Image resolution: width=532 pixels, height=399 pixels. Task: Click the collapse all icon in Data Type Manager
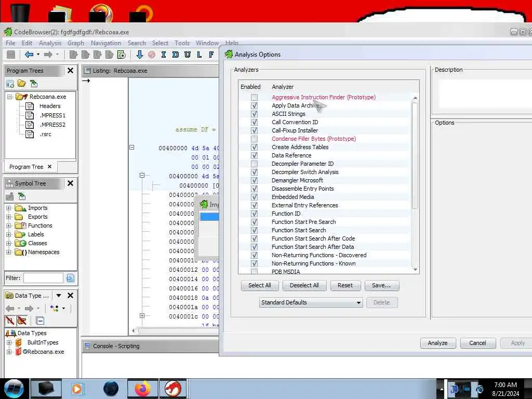(x=39, y=321)
